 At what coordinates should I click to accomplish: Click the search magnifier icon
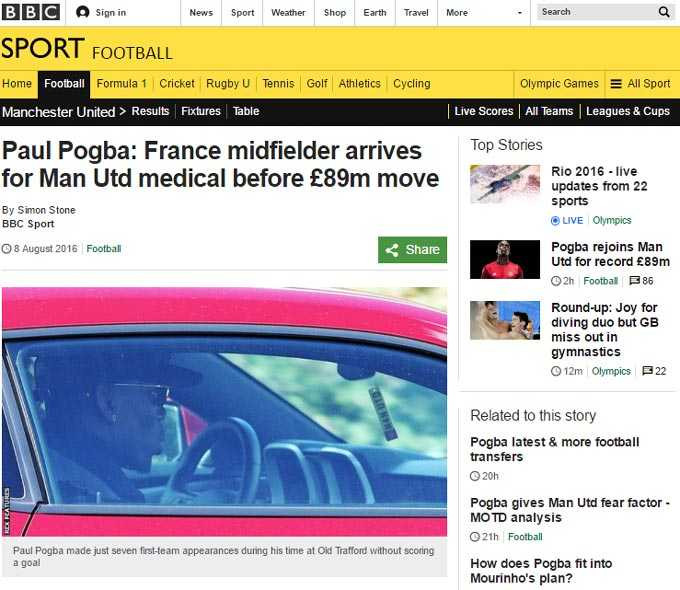tap(664, 12)
